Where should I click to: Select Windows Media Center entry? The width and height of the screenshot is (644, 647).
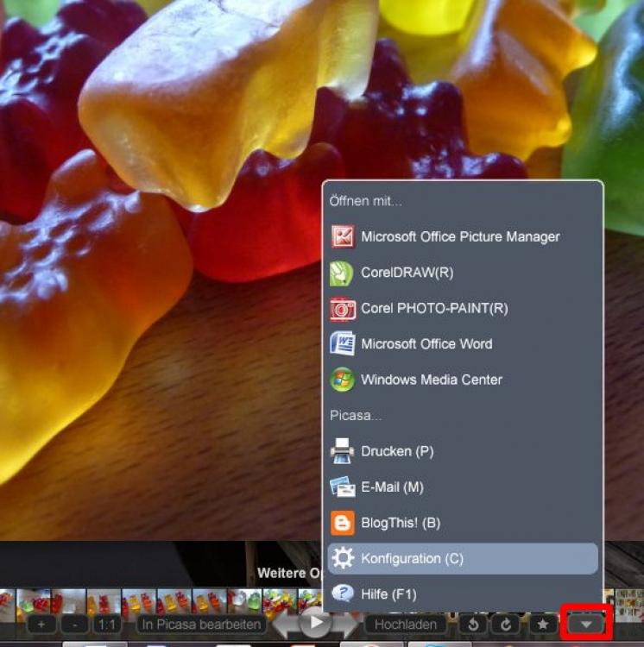[431, 380]
